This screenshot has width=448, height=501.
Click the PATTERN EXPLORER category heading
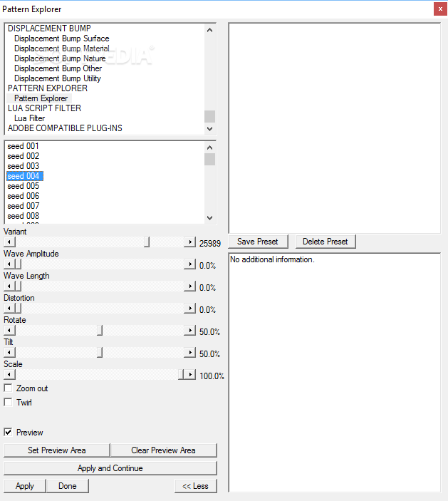pos(48,88)
